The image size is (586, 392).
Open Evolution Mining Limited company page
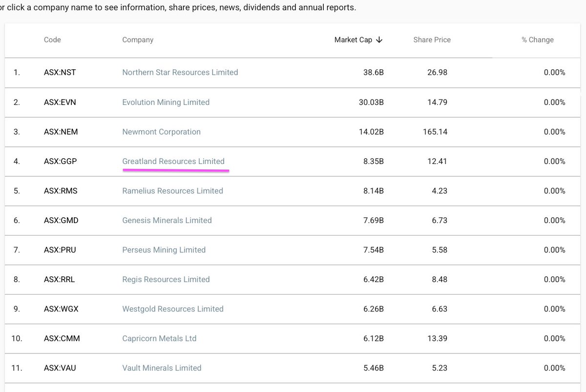tap(166, 102)
